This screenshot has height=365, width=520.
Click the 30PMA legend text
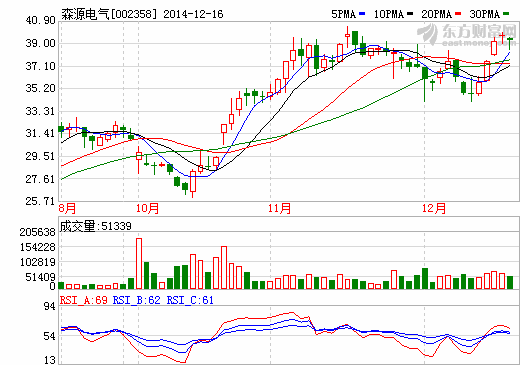(x=485, y=14)
